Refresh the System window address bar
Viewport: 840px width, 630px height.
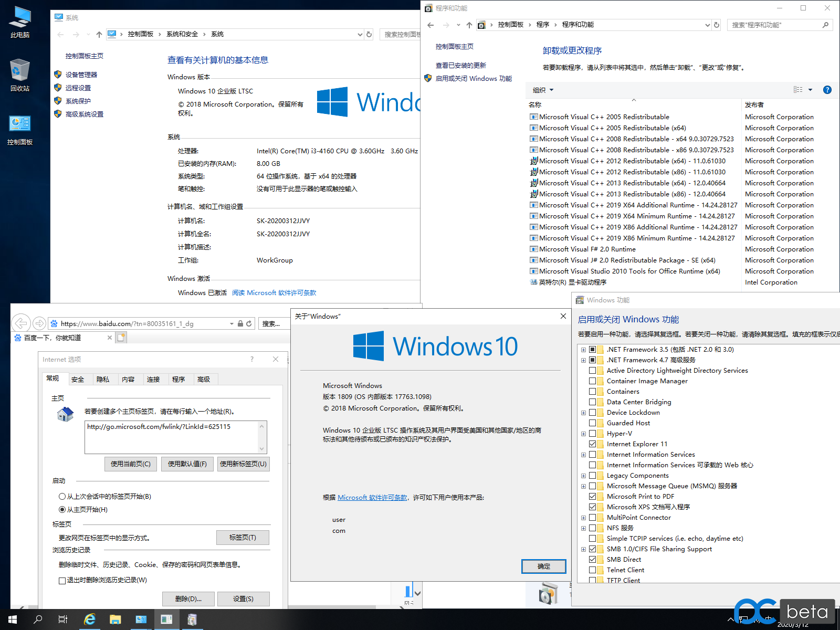tap(369, 34)
